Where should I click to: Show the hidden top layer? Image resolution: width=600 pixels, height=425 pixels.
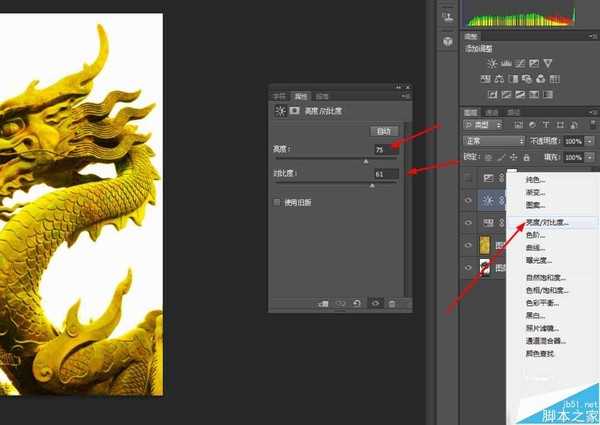[468, 178]
